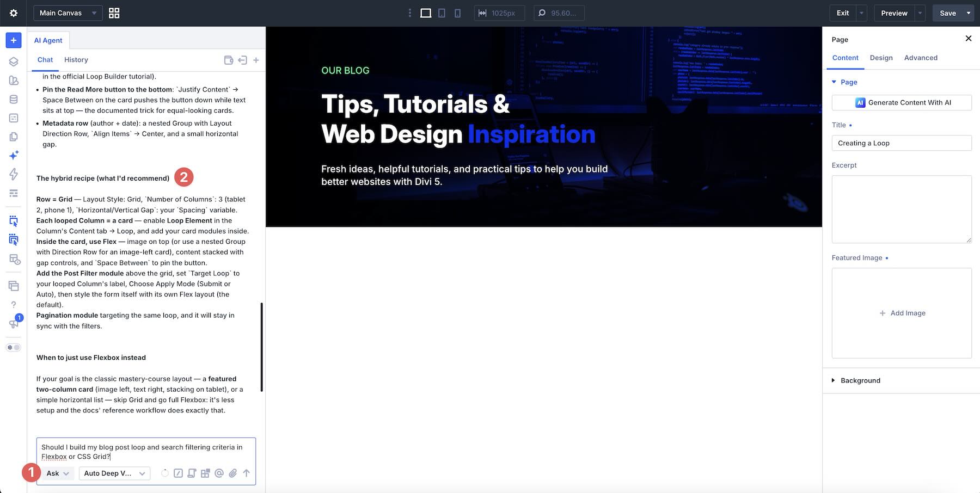Open the help question mark icon
This screenshot has width=980, height=493.
14,305
